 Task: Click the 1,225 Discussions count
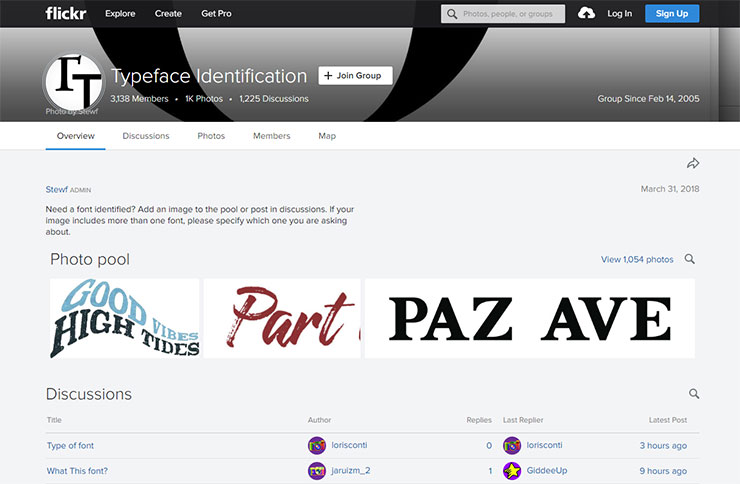(x=274, y=99)
